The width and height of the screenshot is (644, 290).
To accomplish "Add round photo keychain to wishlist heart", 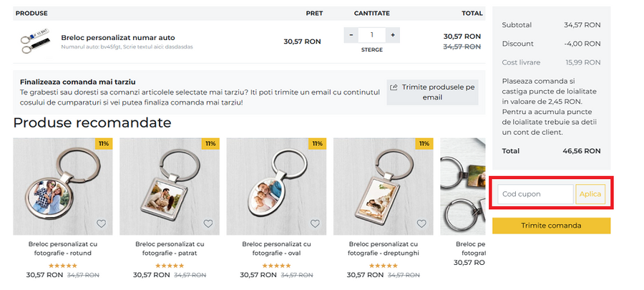I will (x=101, y=223).
